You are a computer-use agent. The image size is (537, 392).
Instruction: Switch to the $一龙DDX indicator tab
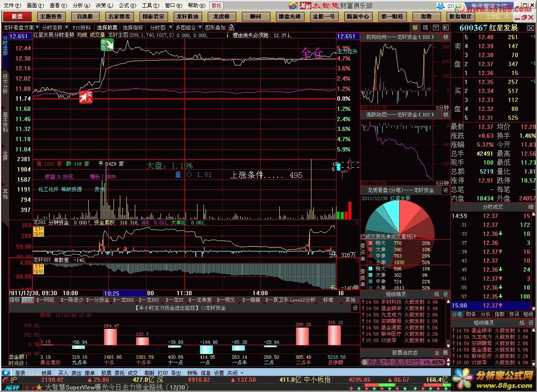point(123,300)
